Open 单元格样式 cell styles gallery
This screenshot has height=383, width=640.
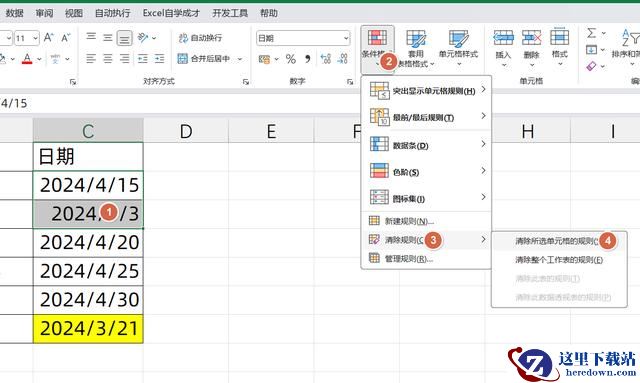click(x=458, y=48)
